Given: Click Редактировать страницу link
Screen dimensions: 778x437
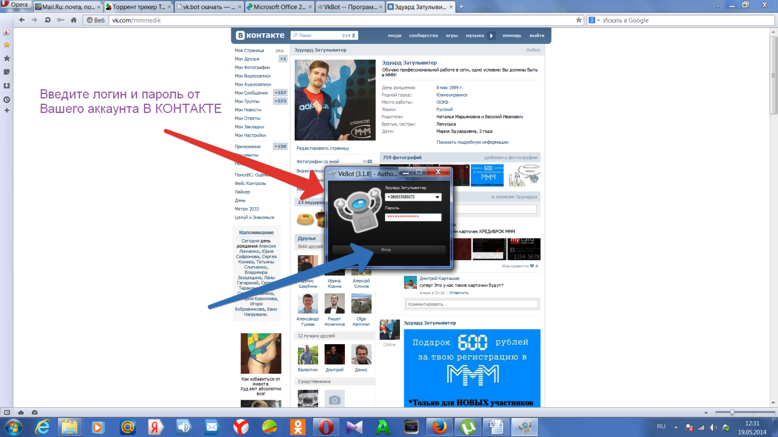Looking at the screenshot, I should tap(323, 148).
